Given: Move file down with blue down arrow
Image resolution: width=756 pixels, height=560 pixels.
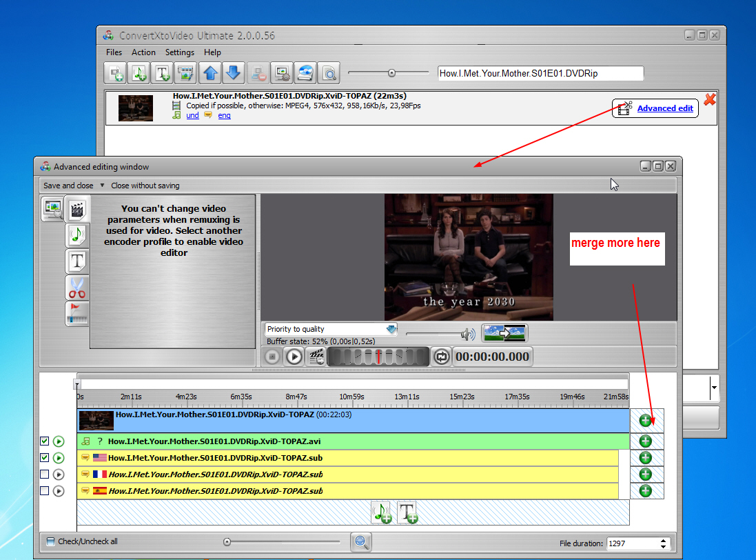Looking at the screenshot, I should coord(234,73).
